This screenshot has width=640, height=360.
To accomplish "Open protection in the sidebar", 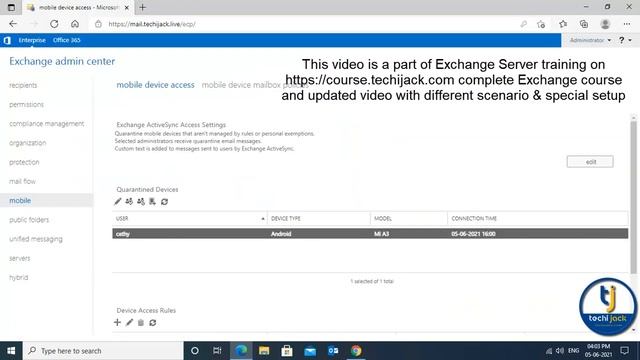I will (x=24, y=162).
